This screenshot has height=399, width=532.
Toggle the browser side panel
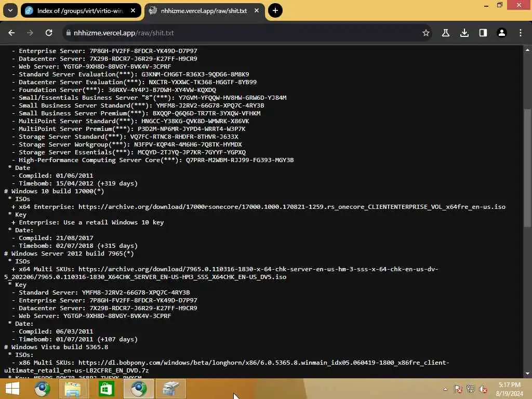coord(483,33)
